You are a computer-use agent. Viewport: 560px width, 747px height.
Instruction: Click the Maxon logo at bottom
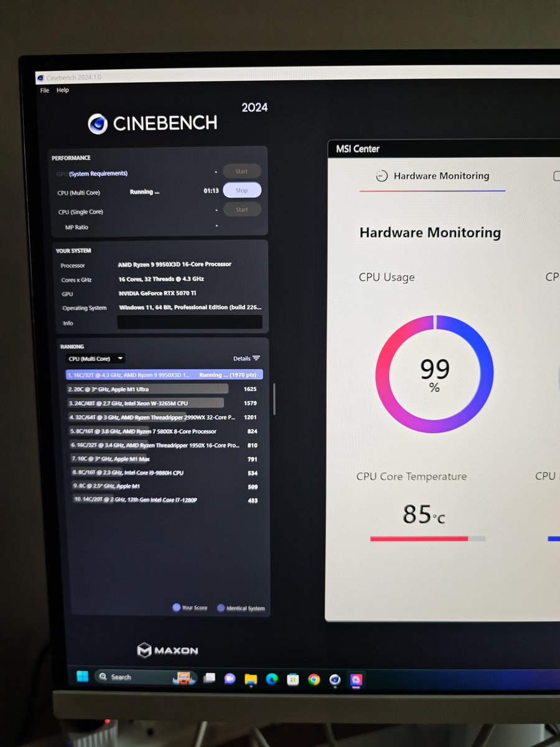coord(167,651)
